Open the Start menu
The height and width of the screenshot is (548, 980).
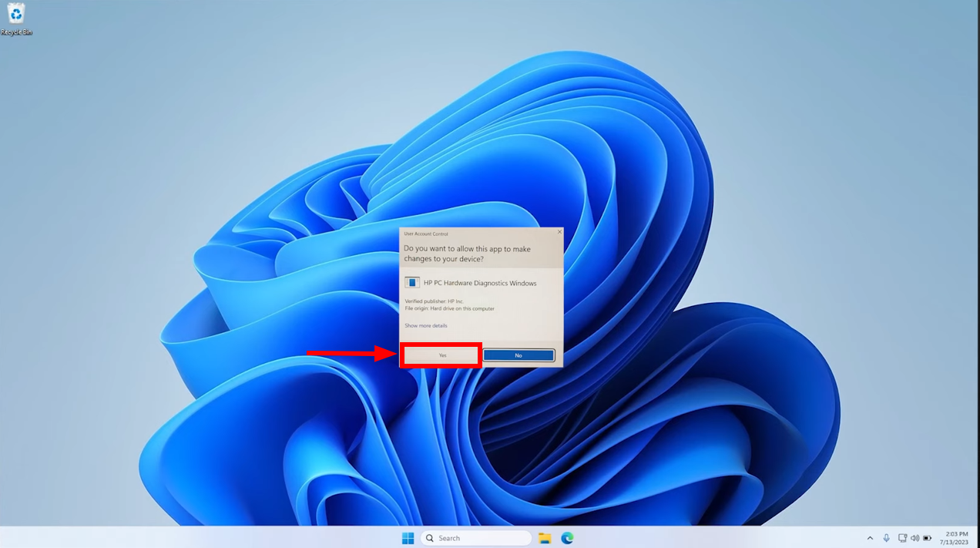tap(408, 537)
